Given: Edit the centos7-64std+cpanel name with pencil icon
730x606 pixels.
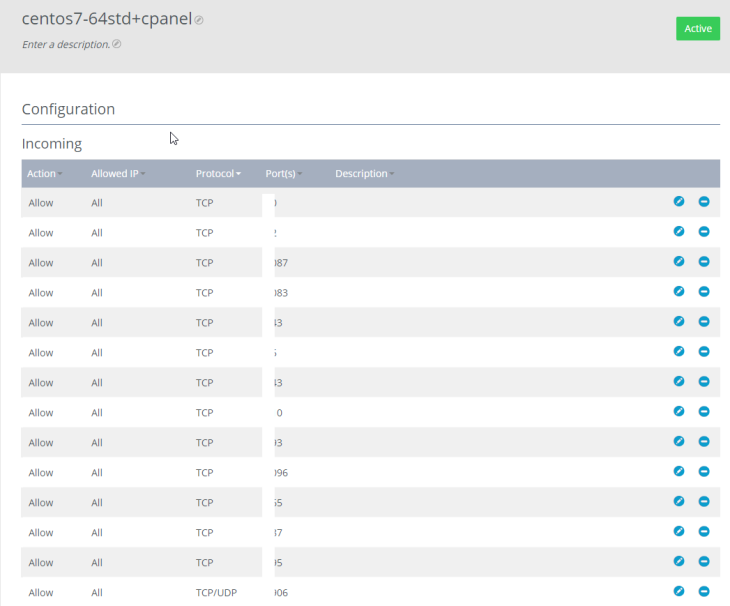Looking at the screenshot, I should (x=199, y=20).
